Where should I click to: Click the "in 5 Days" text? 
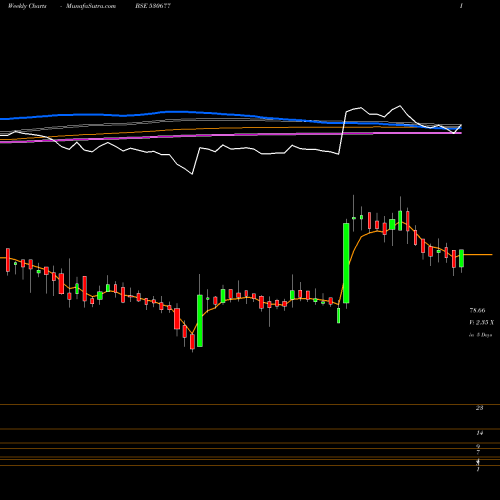coord(481,335)
